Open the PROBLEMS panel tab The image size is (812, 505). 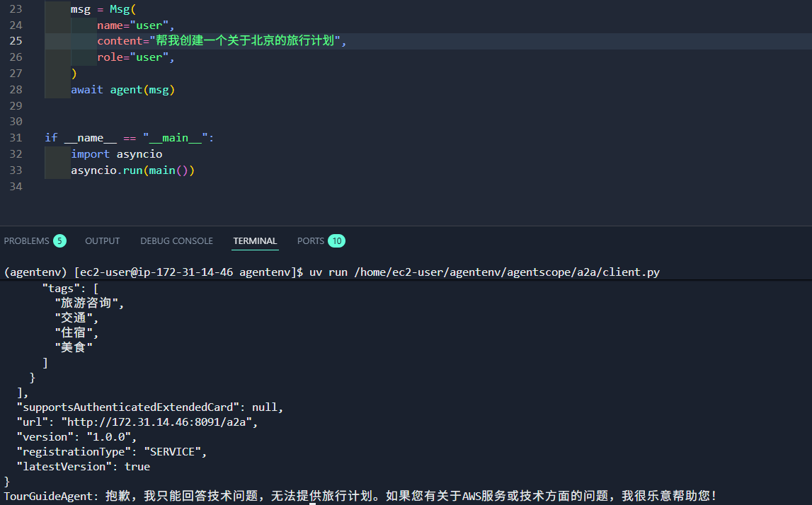(x=26, y=241)
